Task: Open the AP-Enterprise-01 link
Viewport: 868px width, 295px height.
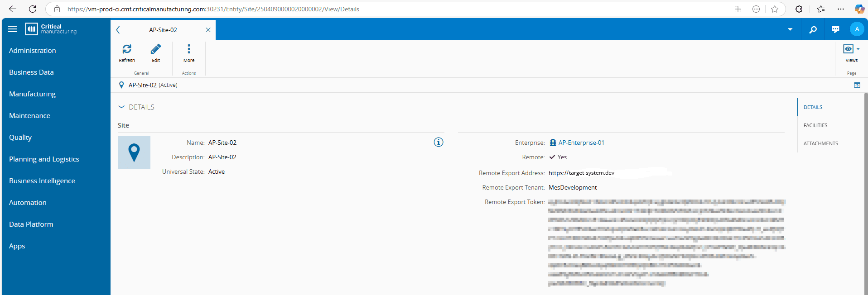Action: [x=581, y=143]
